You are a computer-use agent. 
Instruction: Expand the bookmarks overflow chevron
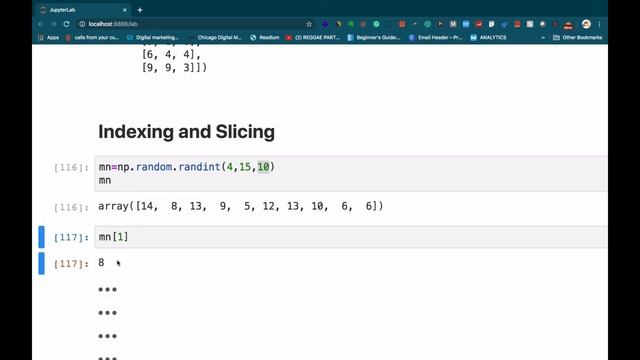[x=543, y=38]
